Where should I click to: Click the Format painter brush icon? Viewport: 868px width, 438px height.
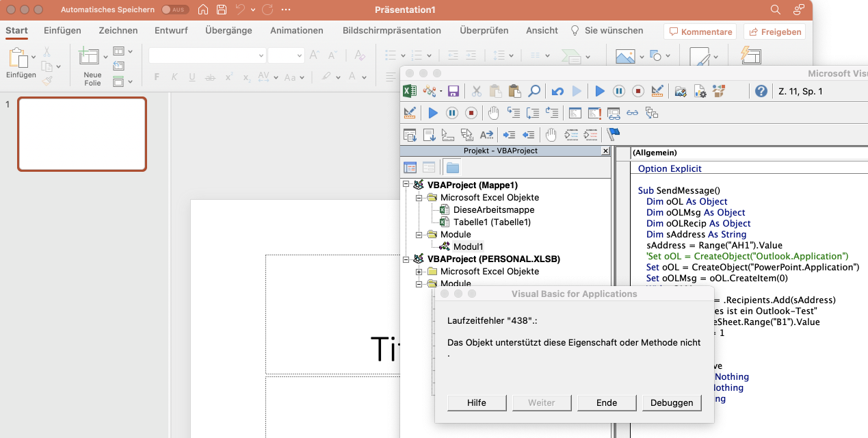47,81
